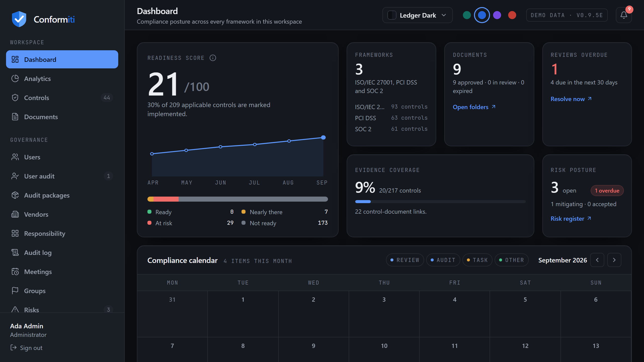Click the PCI DSS 63 controls row
This screenshot has width=644, height=362.
click(391, 118)
